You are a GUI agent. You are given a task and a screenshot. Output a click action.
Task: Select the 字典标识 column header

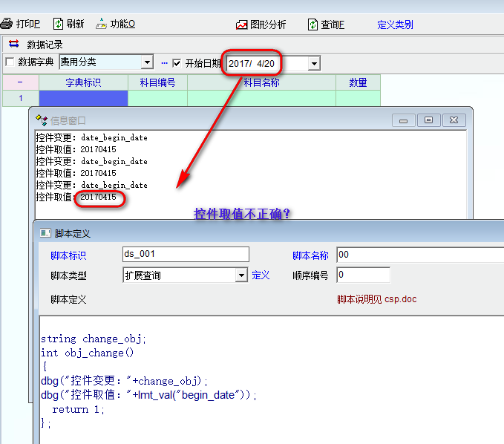point(83,82)
